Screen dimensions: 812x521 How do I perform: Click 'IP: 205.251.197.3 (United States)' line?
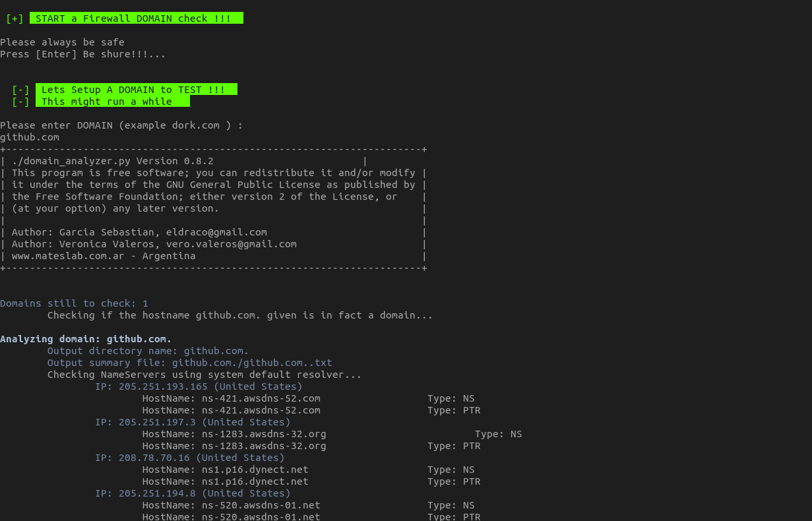point(193,422)
